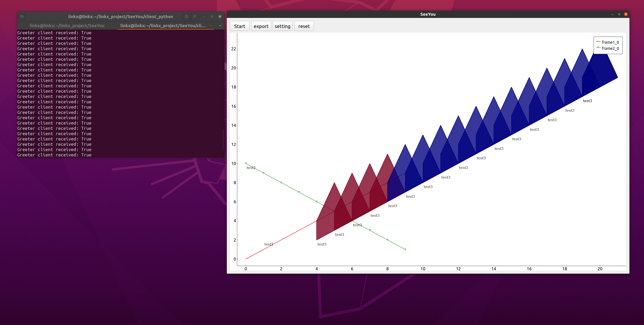Click the test2 label on plot
The width and height of the screenshot is (644, 325).
click(x=251, y=167)
